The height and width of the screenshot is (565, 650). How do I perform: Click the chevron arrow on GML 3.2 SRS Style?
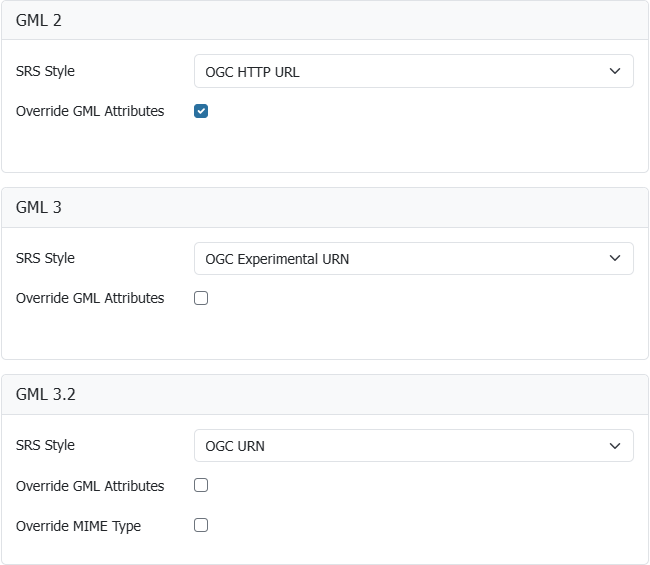pyautogui.click(x=615, y=446)
